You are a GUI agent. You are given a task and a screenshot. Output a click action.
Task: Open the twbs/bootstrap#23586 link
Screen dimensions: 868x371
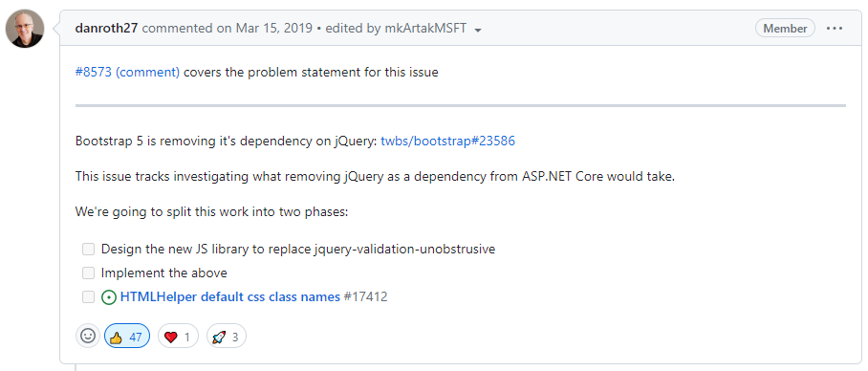coord(447,141)
